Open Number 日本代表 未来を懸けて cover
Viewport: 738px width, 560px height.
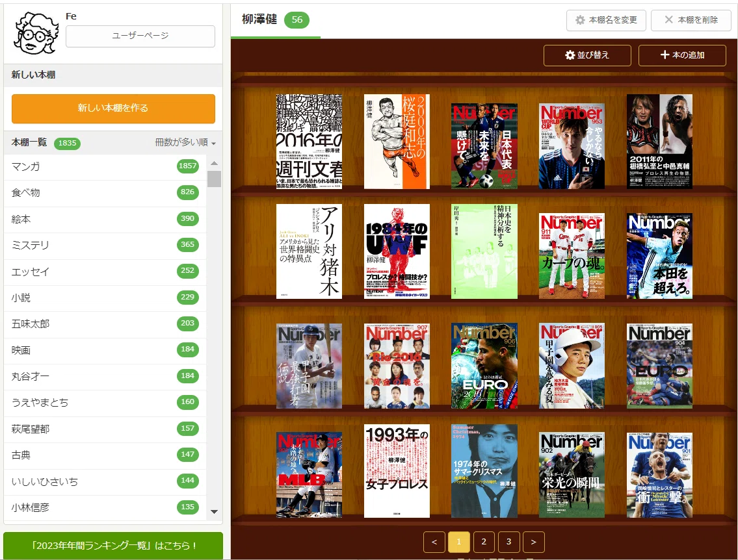[x=484, y=146]
